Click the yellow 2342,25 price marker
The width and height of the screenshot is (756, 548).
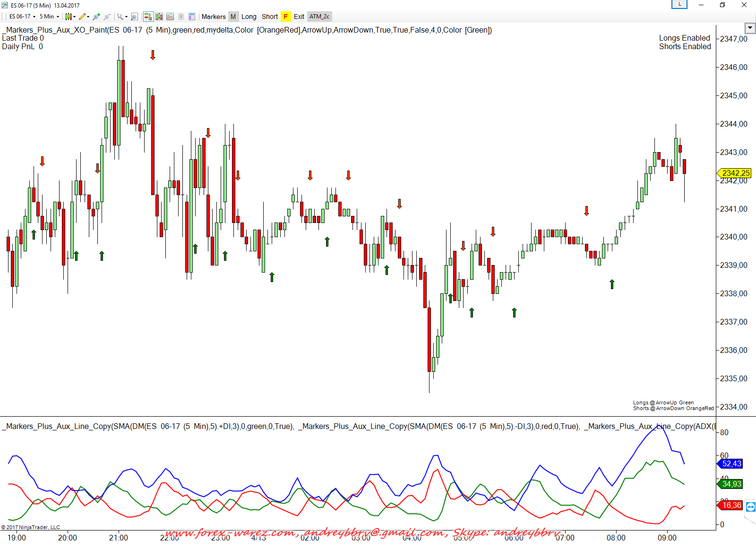tap(735, 173)
